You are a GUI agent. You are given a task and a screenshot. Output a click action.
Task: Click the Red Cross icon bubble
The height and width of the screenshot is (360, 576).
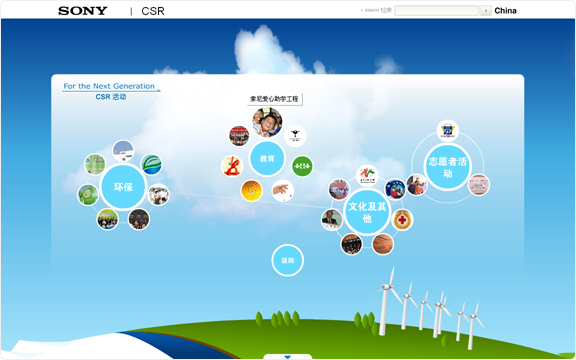(x=402, y=220)
